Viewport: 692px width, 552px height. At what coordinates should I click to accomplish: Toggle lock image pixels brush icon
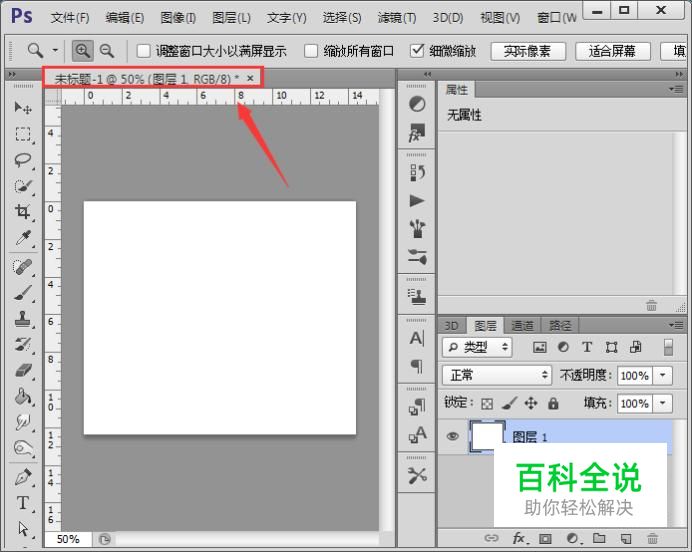tap(509, 403)
